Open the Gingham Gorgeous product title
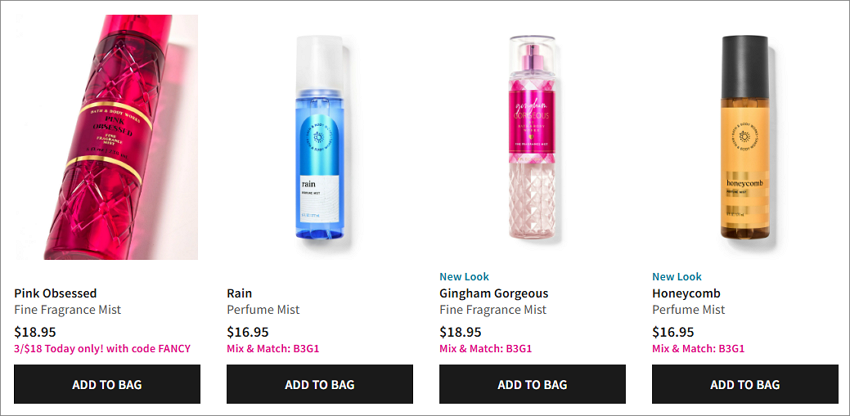This screenshot has height=416, width=850. coord(494,293)
